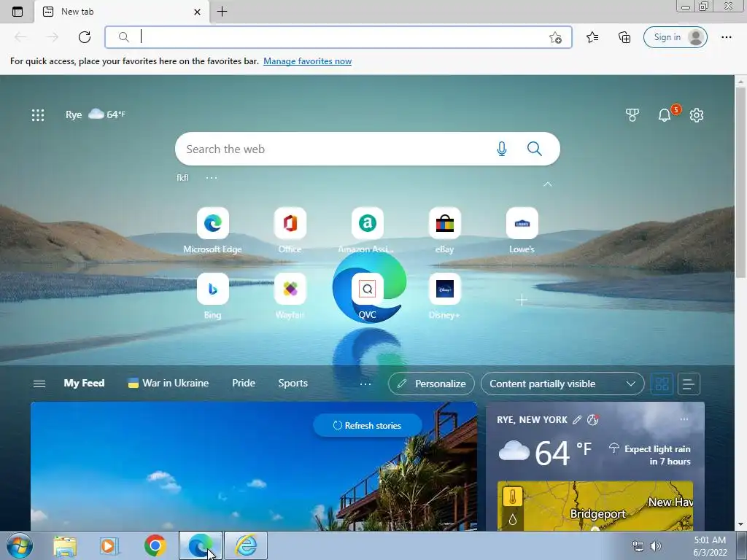The width and height of the screenshot is (747, 560).
Task: Select the Pride feed tab
Action: point(244,384)
